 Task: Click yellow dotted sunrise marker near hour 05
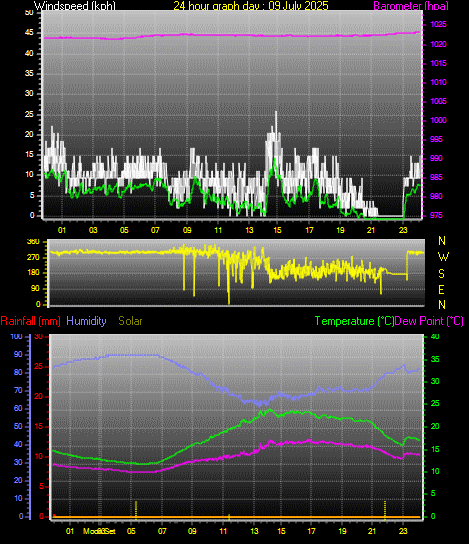[136, 510]
